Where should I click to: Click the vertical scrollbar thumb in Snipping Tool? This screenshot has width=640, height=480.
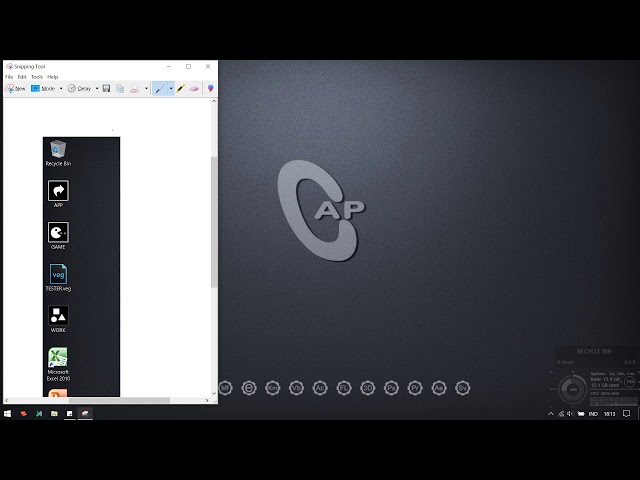click(214, 222)
